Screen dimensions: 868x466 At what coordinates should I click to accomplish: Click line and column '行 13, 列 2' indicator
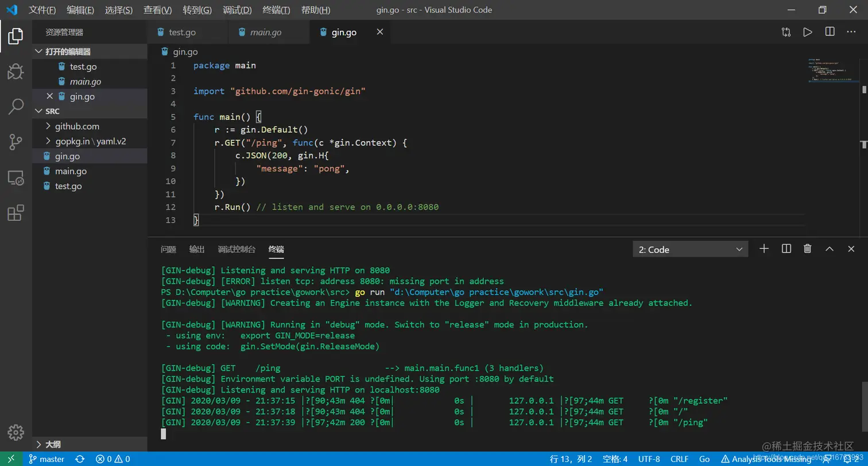[571, 459]
